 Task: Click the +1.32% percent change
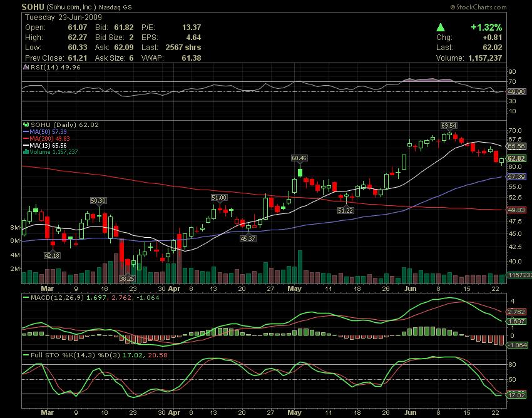pos(486,27)
